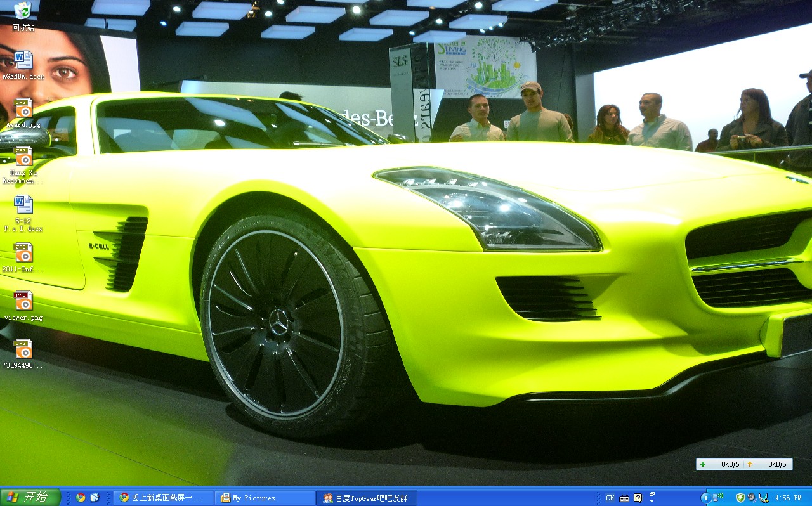Select the 5-12 P o E.docx file

coord(23,214)
